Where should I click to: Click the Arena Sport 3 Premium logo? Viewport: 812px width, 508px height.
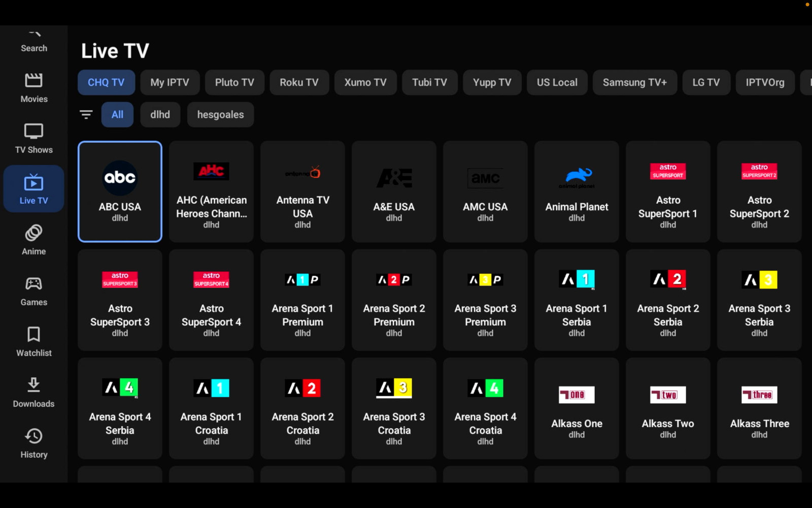click(x=485, y=279)
